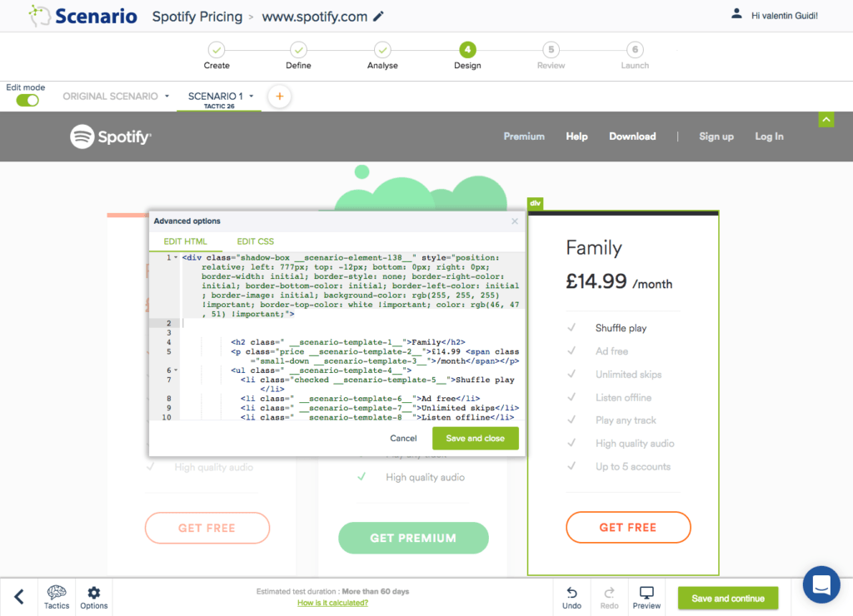
Task: Jump to step 5 Review
Action: click(551, 50)
